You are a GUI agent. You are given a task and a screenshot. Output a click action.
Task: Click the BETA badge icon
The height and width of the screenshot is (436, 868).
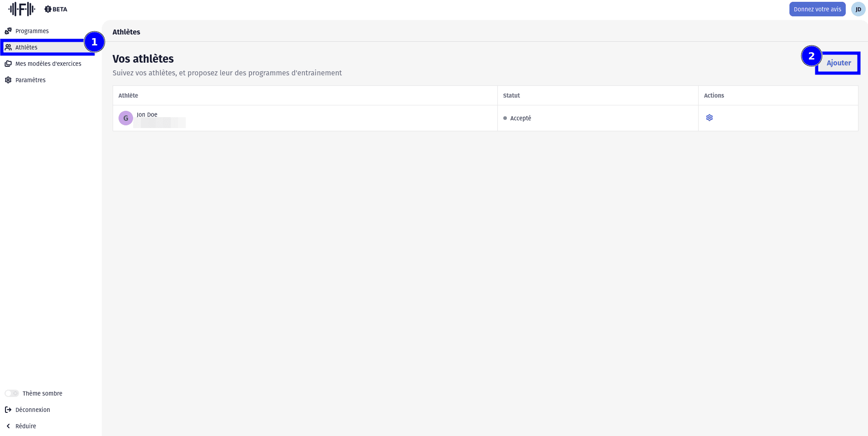point(48,9)
